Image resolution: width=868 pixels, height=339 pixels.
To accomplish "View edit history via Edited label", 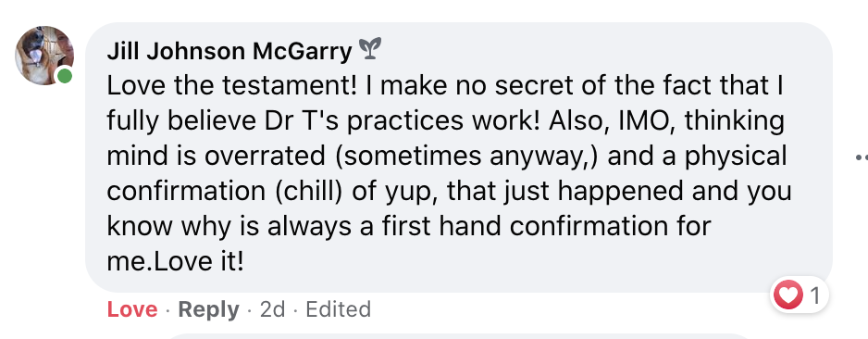I will click(x=339, y=309).
